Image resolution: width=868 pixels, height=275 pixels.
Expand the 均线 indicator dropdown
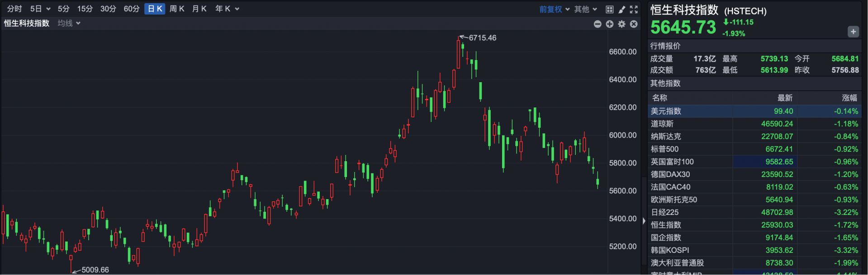(69, 23)
